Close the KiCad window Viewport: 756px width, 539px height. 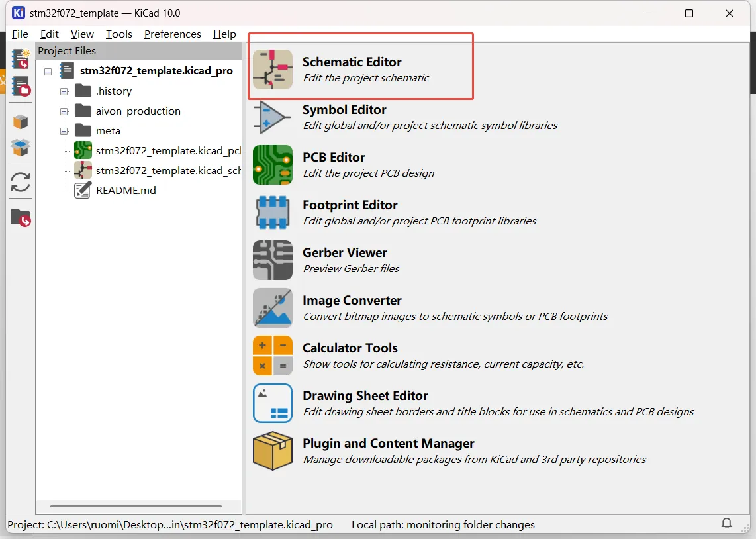730,13
